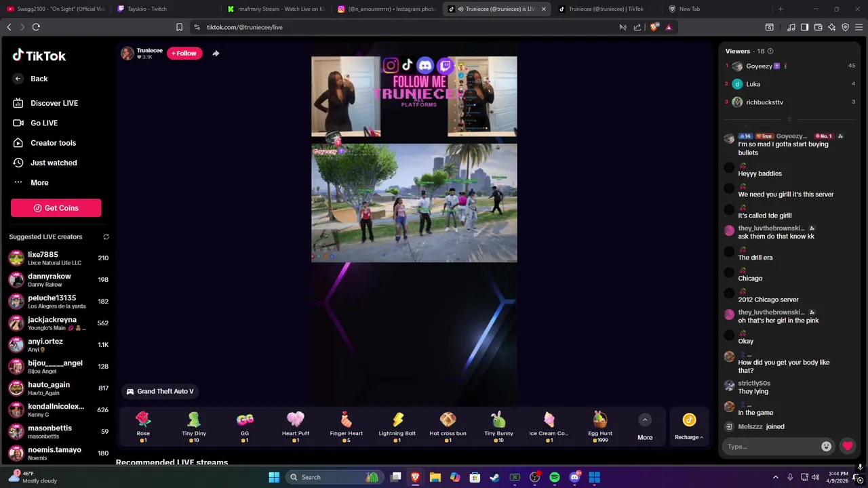
Task: Open Brave VPN shield icon
Action: [x=846, y=27]
